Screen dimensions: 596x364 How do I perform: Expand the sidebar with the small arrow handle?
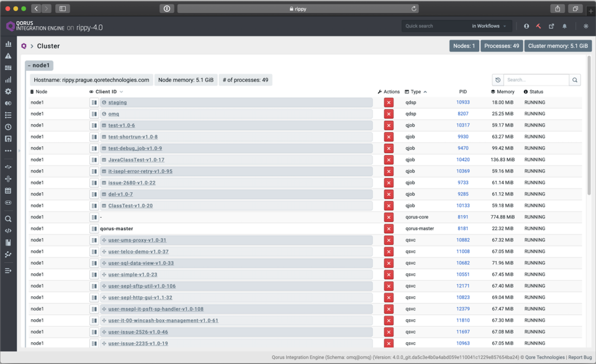pos(19,151)
